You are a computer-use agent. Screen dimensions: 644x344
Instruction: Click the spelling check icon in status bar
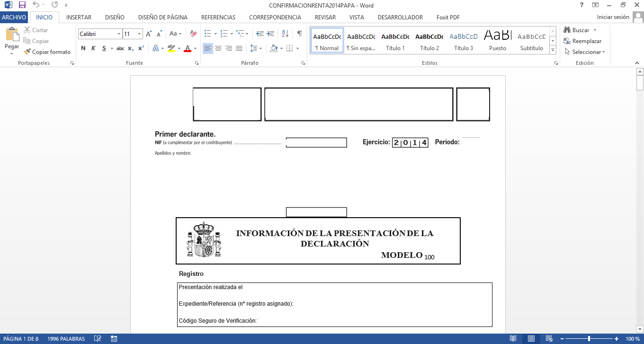pos(98,339)
